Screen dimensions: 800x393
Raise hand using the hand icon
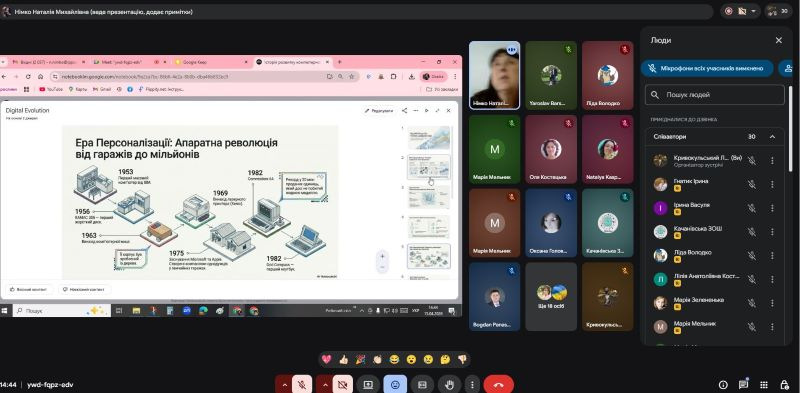click(x=449, y=385)
